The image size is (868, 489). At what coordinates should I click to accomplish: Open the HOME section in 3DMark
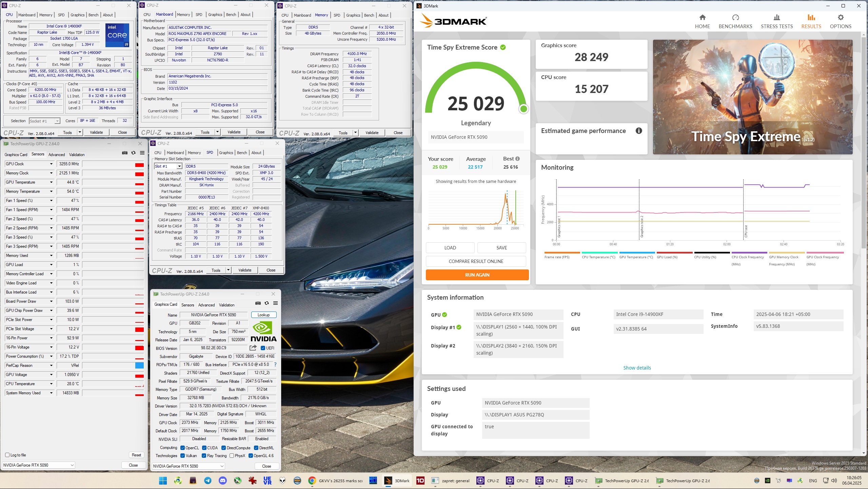click(x=702, y=21)
